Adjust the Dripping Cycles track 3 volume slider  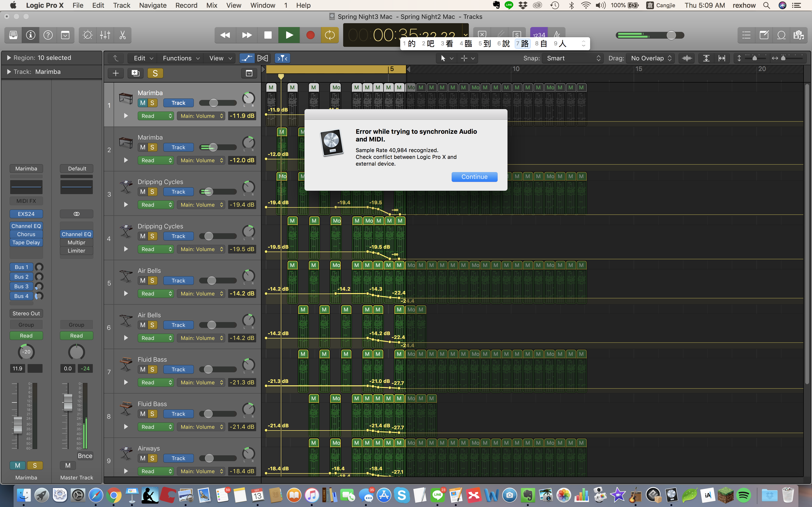[208, 192]
